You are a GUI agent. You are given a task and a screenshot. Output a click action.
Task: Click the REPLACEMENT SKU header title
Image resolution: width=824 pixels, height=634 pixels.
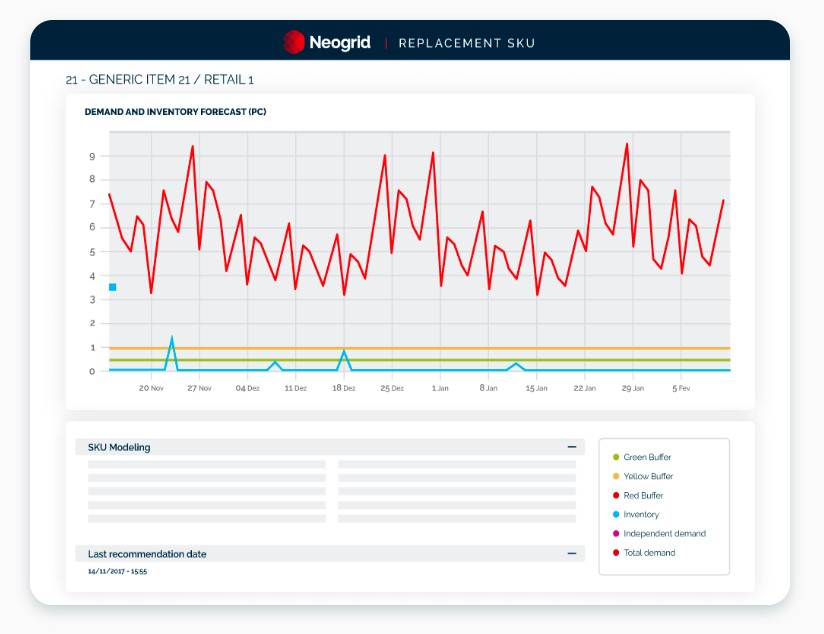coord(467,43)
